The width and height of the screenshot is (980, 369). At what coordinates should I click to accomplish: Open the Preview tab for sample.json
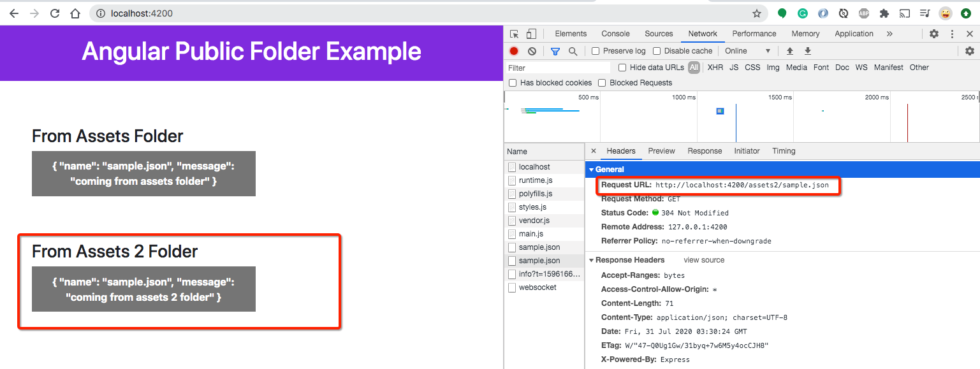(x=661, y=151)
